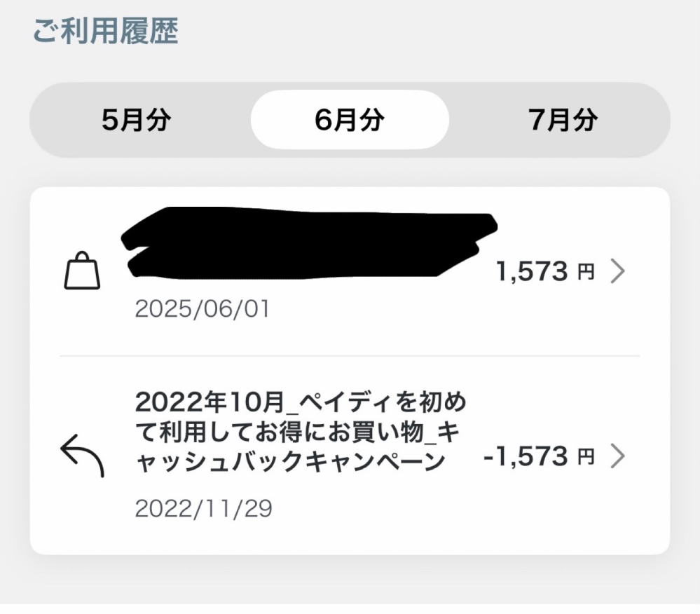Open details via chevron beside 1,573 円
Image resolution: width=700 pixels, height=614 pixels.
[x=617, y=271]
